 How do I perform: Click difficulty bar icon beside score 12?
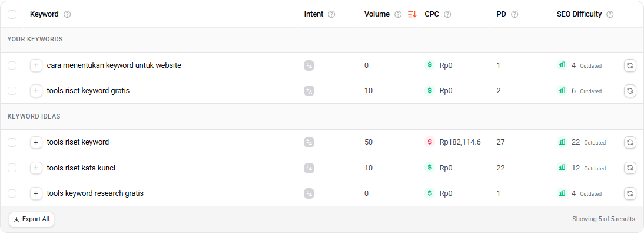(562, 168)
